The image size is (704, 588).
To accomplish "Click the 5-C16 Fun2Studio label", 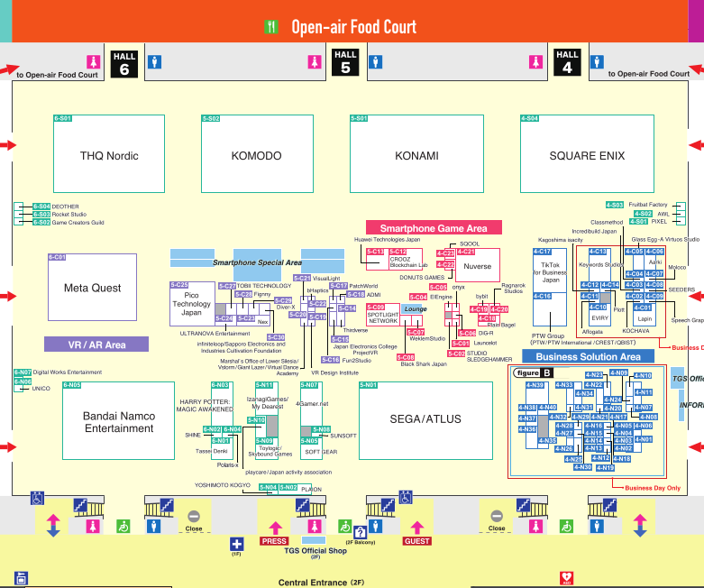I will tap(346, 360).
